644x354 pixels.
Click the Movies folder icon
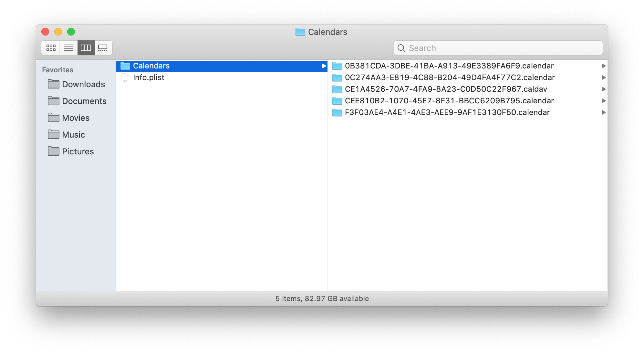pos(53,118)
